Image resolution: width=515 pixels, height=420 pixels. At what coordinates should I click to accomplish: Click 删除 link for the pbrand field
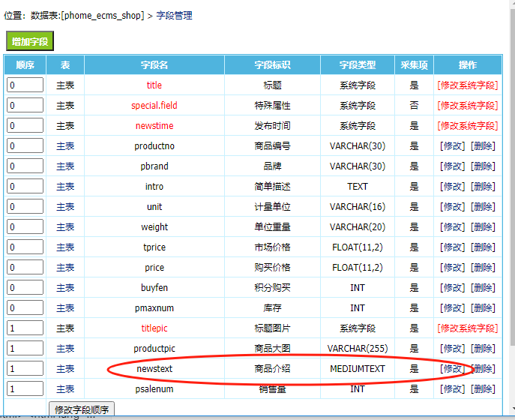tap(482, 166)
